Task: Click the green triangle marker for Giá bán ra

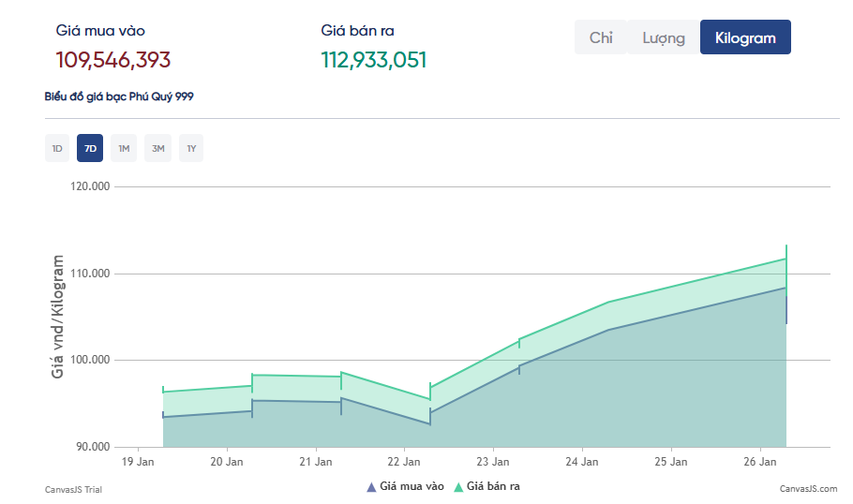Action: pos(458,486)
